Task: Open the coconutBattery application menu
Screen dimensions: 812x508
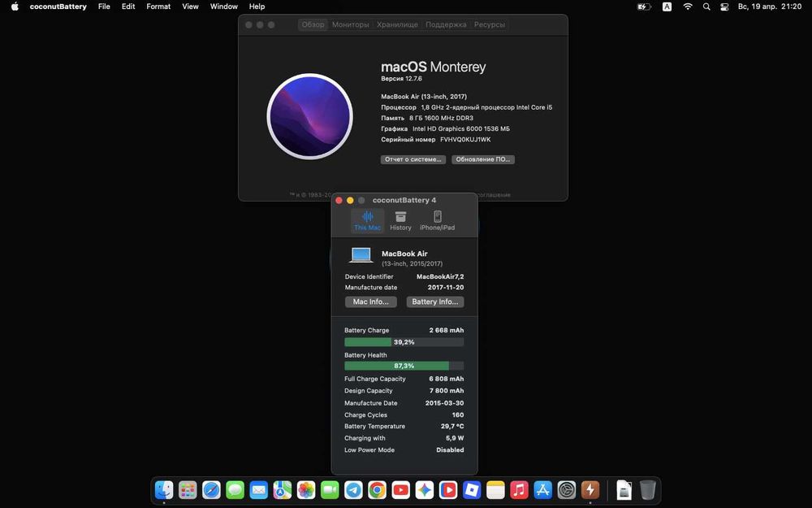Action: (x=58, y=7)
